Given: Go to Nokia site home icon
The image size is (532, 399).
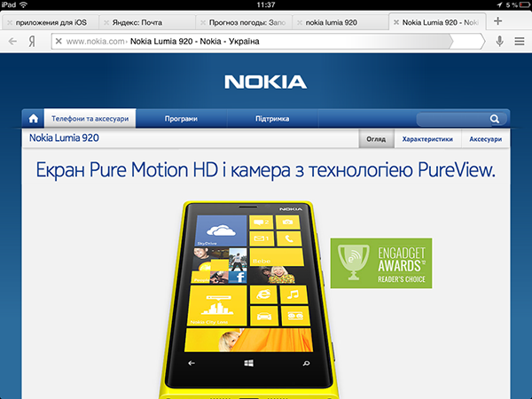Looking at the screenshot, I should click(34, 119).
